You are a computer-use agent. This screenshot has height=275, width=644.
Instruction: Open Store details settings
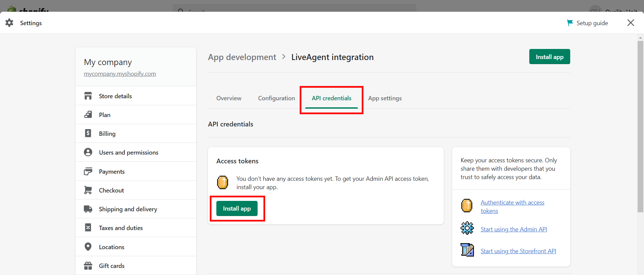(136, 96)
